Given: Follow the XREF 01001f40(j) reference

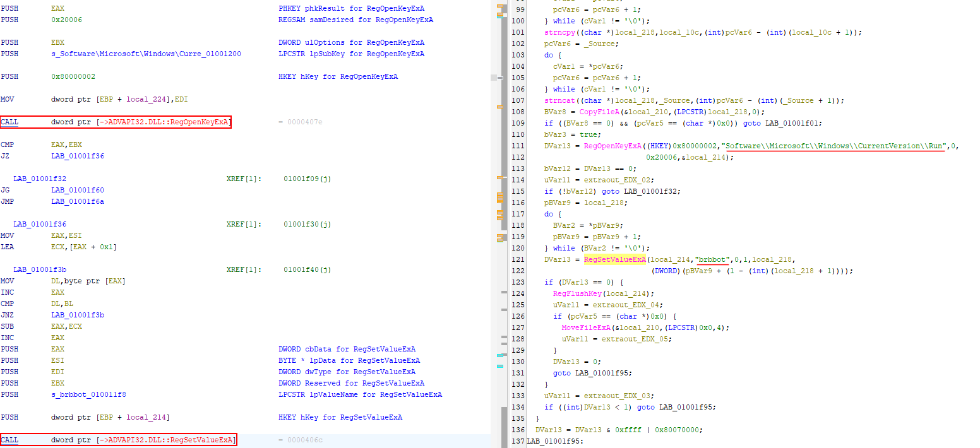Looking at the screenshot, I should (x=307, y=269).
